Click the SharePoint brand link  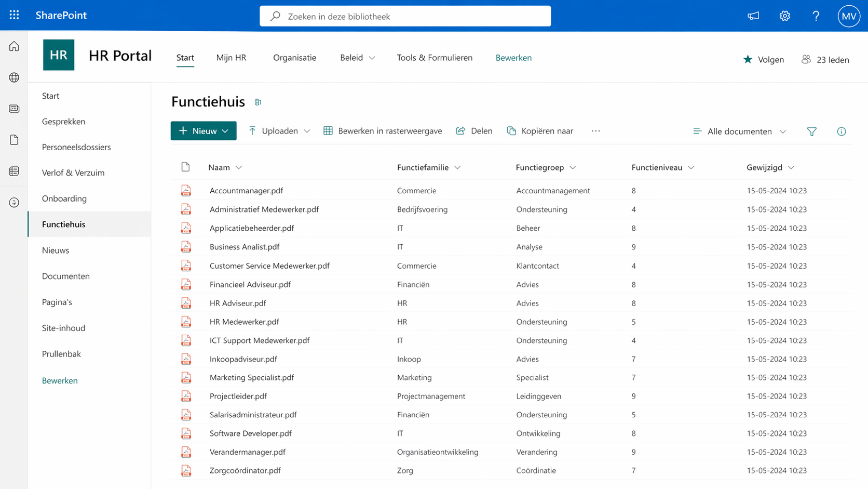click(x=61, y=15)
